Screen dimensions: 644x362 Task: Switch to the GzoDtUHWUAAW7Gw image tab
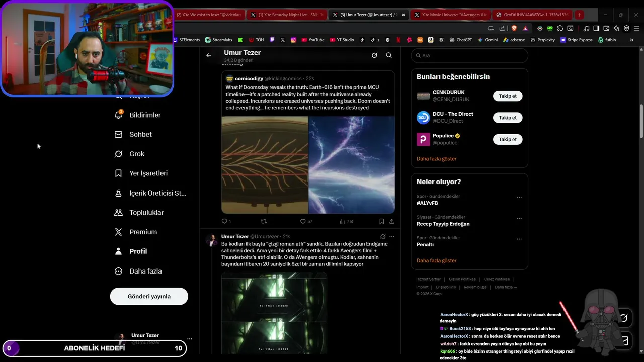532,15
